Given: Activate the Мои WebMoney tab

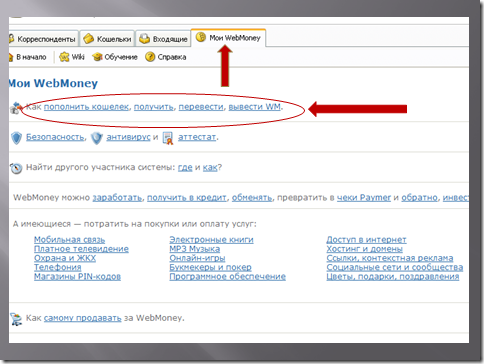Looking at the screenshot, I should coord(228,38).
